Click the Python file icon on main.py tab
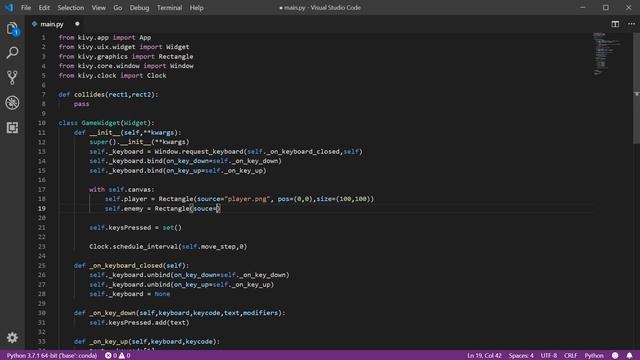 click(x=35, y=24)
